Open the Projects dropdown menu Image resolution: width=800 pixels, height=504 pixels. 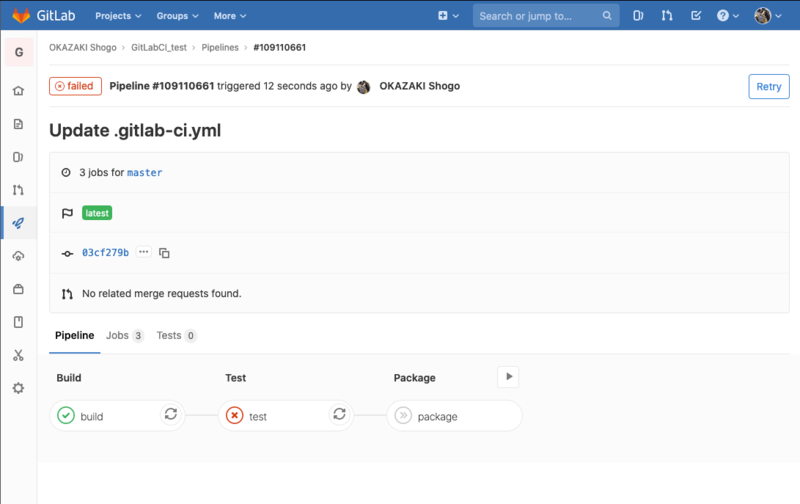pyautogui.click(x=118, y=16)
